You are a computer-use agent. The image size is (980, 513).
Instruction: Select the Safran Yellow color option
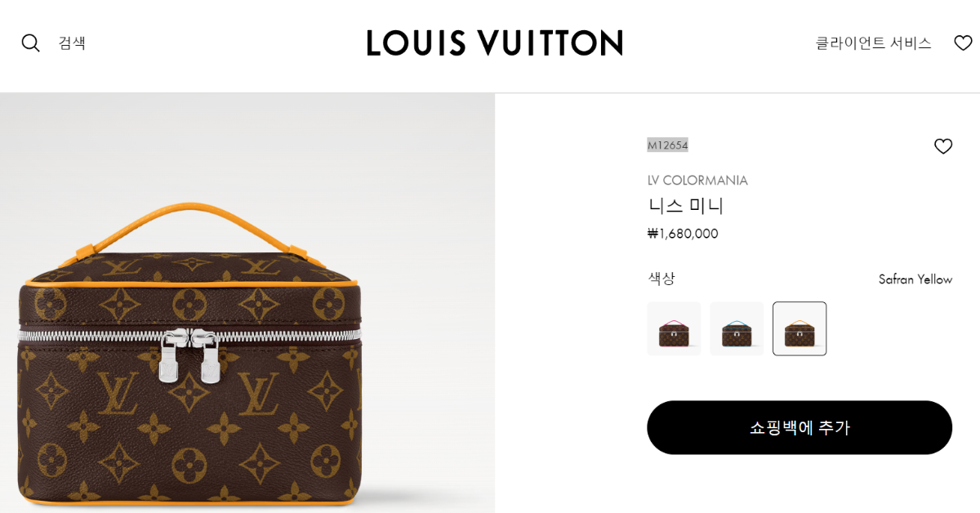pos(800,328)
